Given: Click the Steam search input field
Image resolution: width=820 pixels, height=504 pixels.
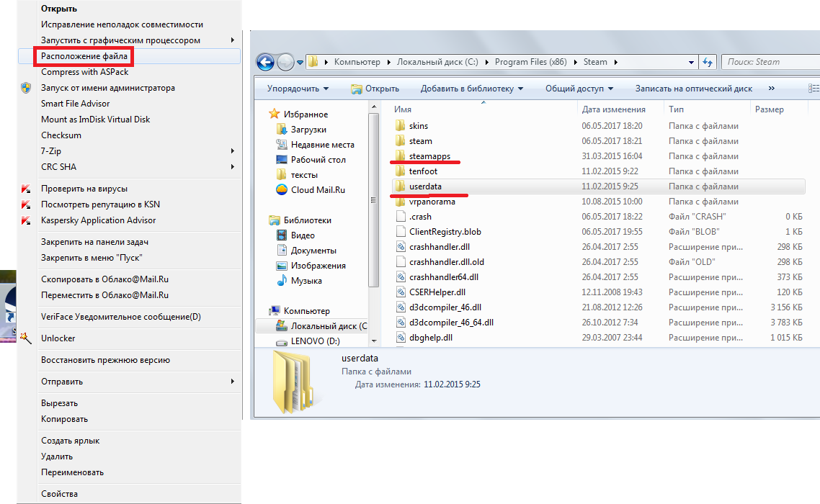Looking at the screenshot, I should 771,62.
